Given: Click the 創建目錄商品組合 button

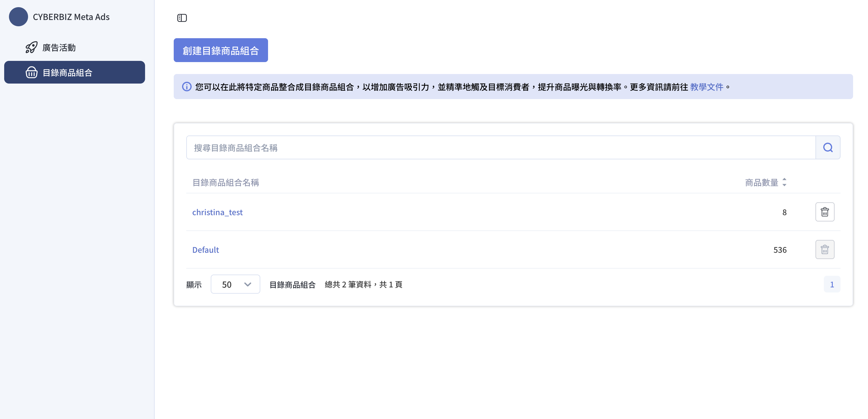Looking at the screenshot, I should (x=221, y=50).
